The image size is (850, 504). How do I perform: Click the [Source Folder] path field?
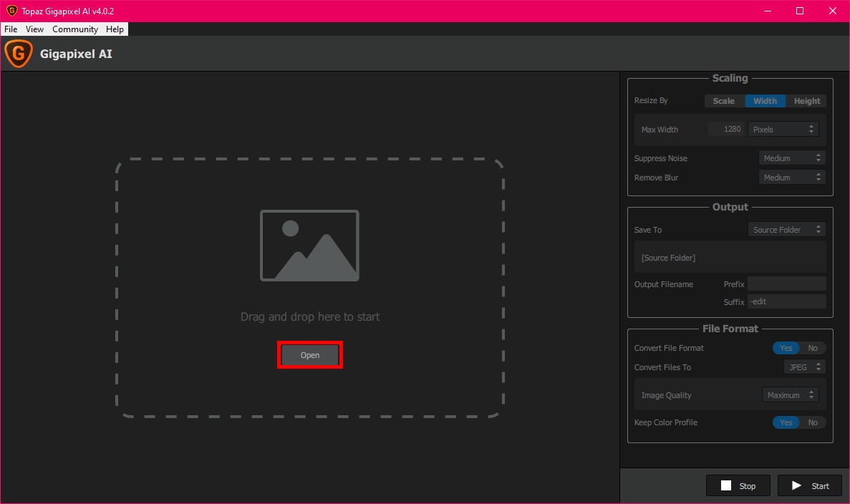730,258
